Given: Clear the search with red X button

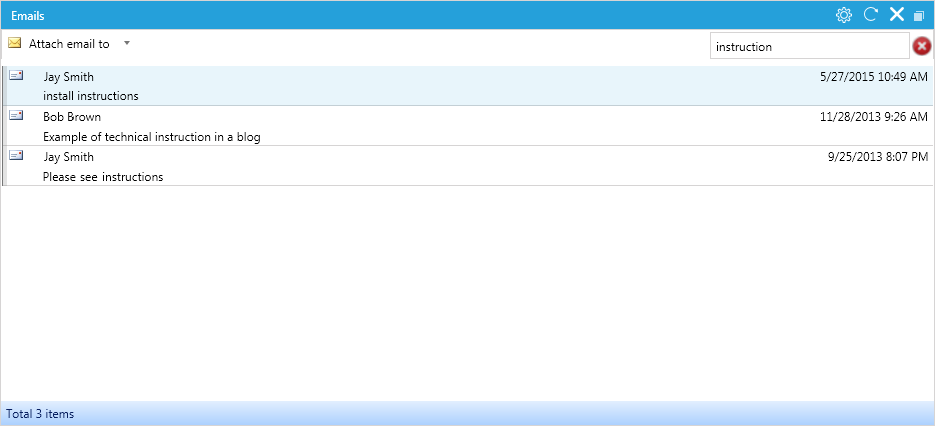Looking at the screenshot, I should point(921,46).
